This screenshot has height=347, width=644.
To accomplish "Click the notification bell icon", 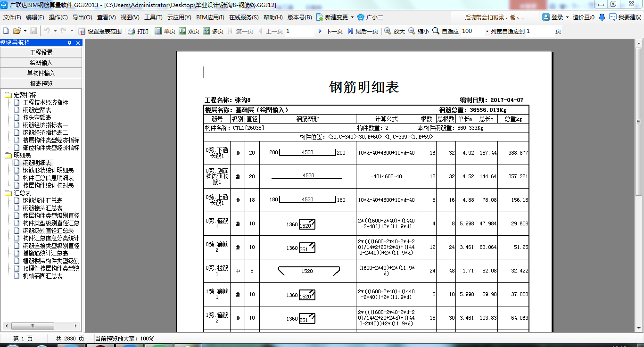I will (603, 17).
